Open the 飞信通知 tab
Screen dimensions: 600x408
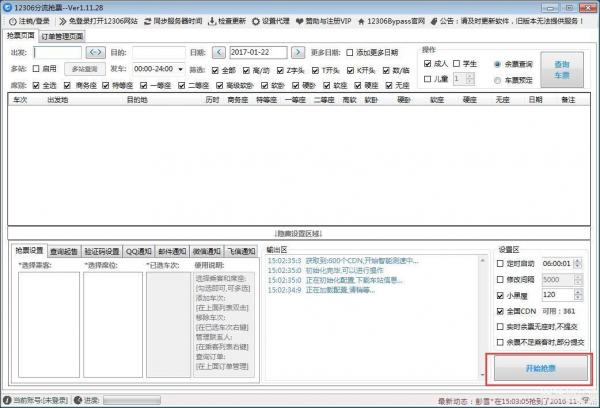coord(241,251)
